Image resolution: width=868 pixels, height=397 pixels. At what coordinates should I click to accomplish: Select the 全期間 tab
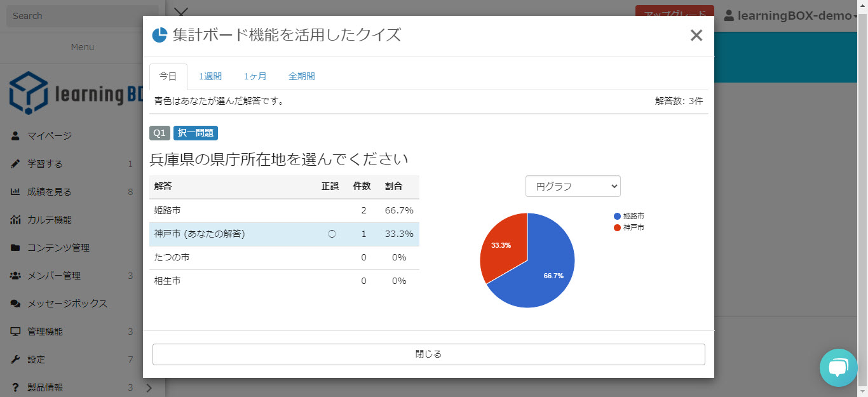coord(301,76)
